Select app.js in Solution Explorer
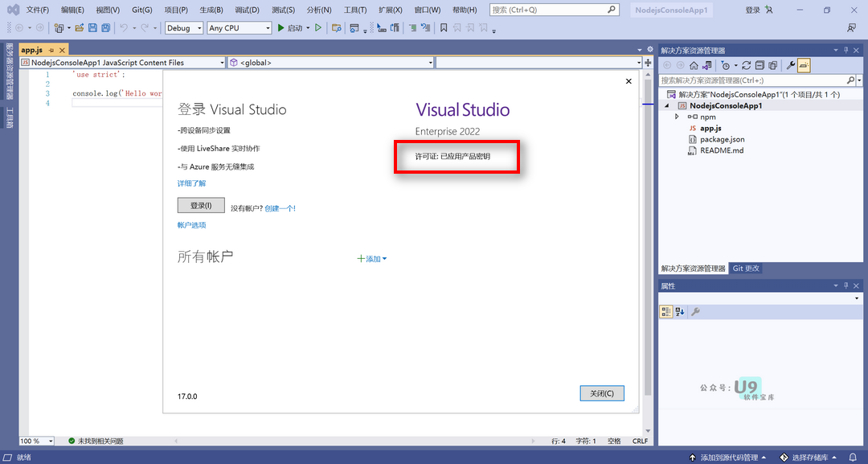This screenshot has width=868, height=464. pos(710,128)
